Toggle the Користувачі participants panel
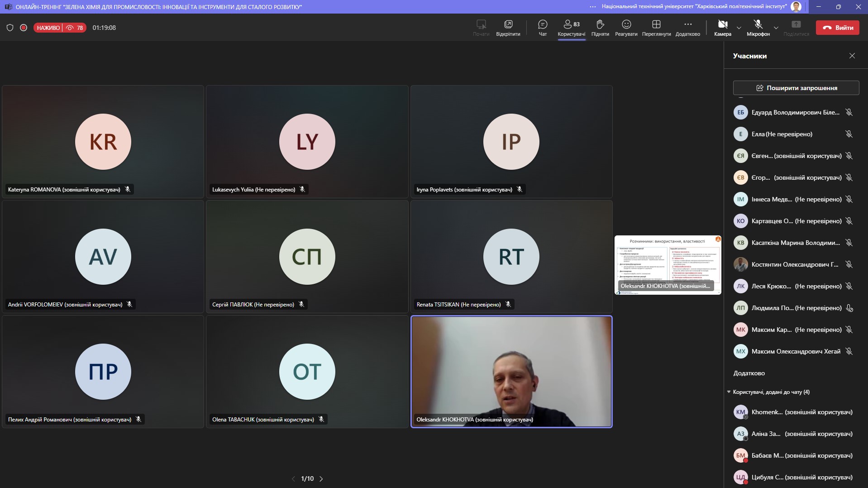868x488 pixels. (x=571, y=27)
